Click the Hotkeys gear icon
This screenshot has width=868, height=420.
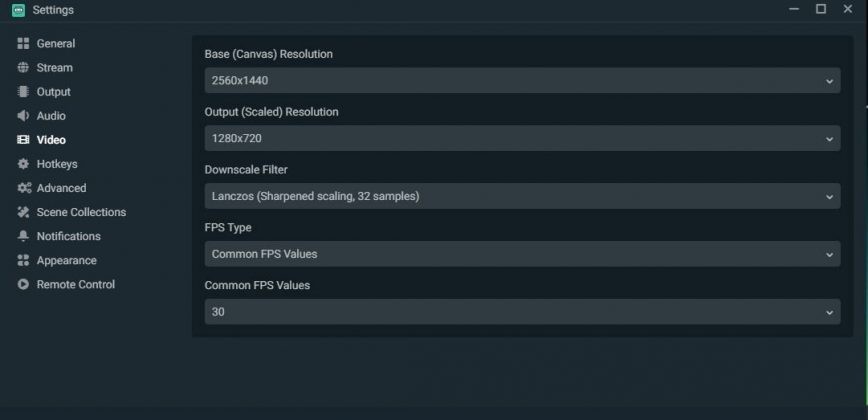tap(23, 164)
